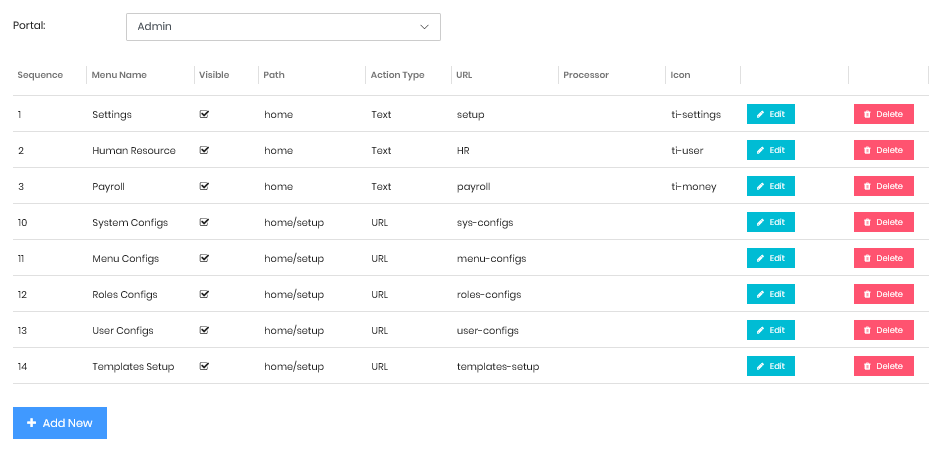The width and height of the screenshot is (944, 453).
Task: Open the Portal dropdown showing Admin
Action: pyautogui.click(x=283, y=27)
